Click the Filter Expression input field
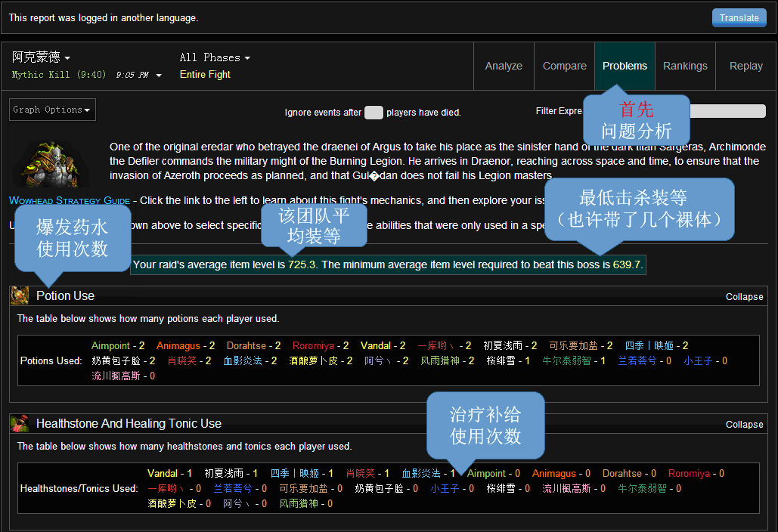The image size is (778, 532). (727, 111)
